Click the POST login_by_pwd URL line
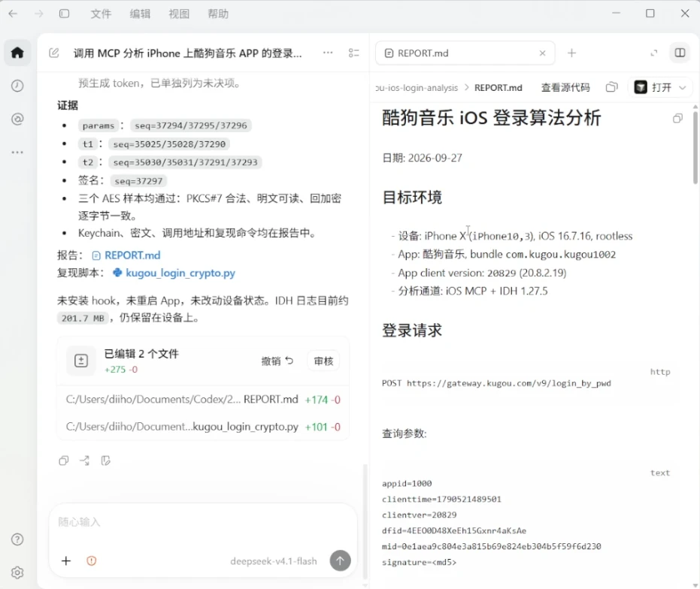The width and height of the screenshot is (700, 589). [x=496, y=383]
